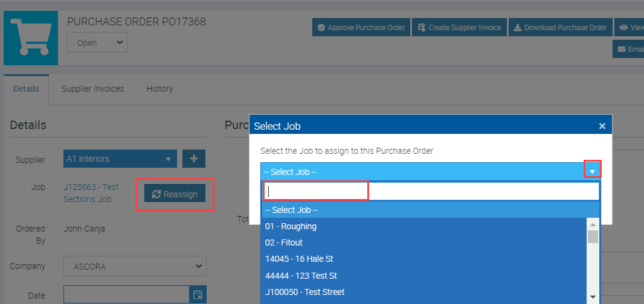Switch to Supplier Invoices tab
Screen dimensions: 644x304
92,89
